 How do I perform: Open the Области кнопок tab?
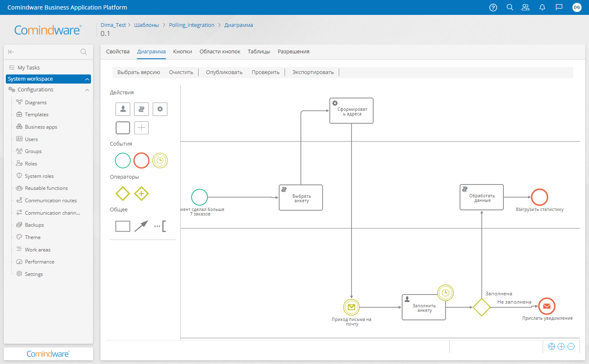220,52
